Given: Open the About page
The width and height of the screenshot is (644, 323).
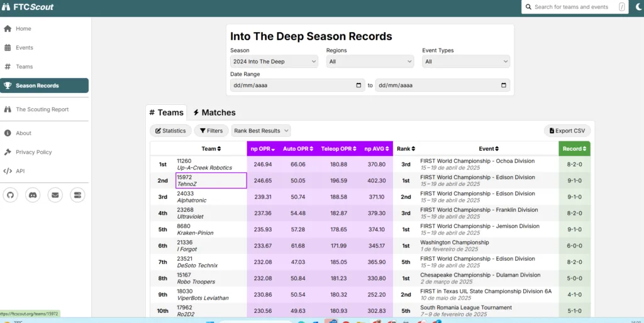Looking at the screenshot, I should click(45, 133).
